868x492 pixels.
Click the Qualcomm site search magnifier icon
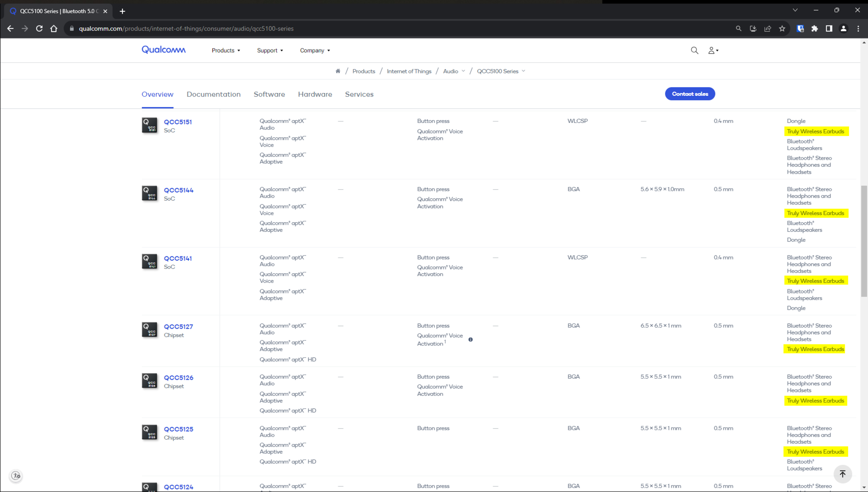click(694, 50)
